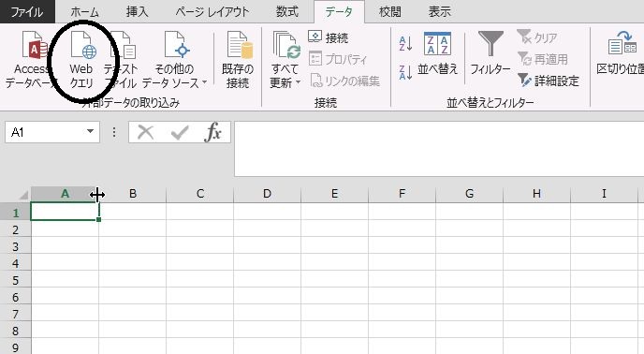The height and width of the screenshot is (354, 644).
Task: Switch to the ホーム tab
Action: 84,11
